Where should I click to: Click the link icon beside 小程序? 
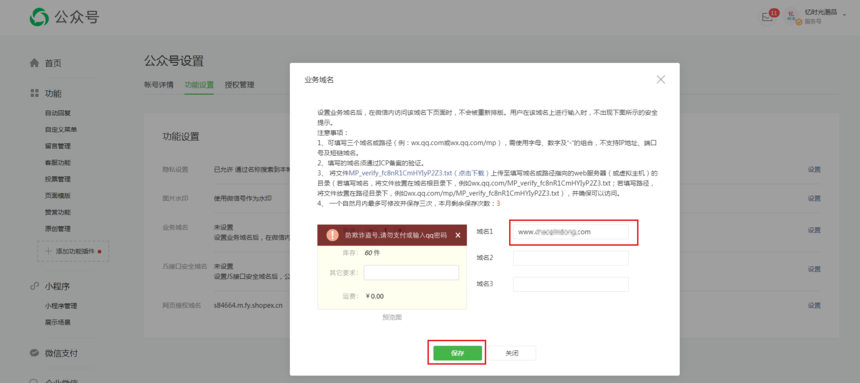tap(35, 286)
